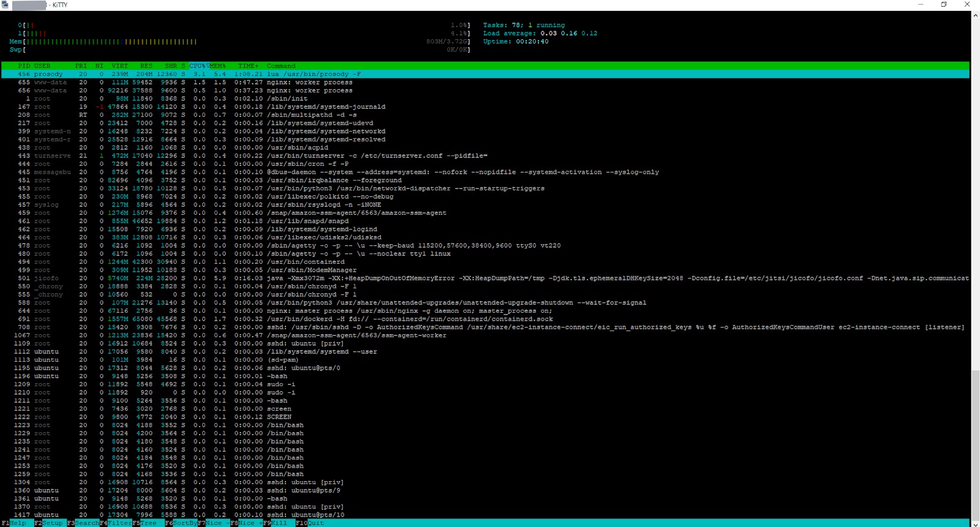The width and height of the screenshot is (980, 527).
Task: Sort processes by MEM% column header
Action: 217,66
